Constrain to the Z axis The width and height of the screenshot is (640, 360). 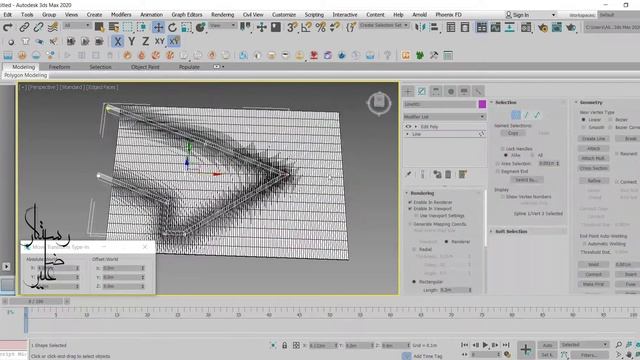[145, 41]
